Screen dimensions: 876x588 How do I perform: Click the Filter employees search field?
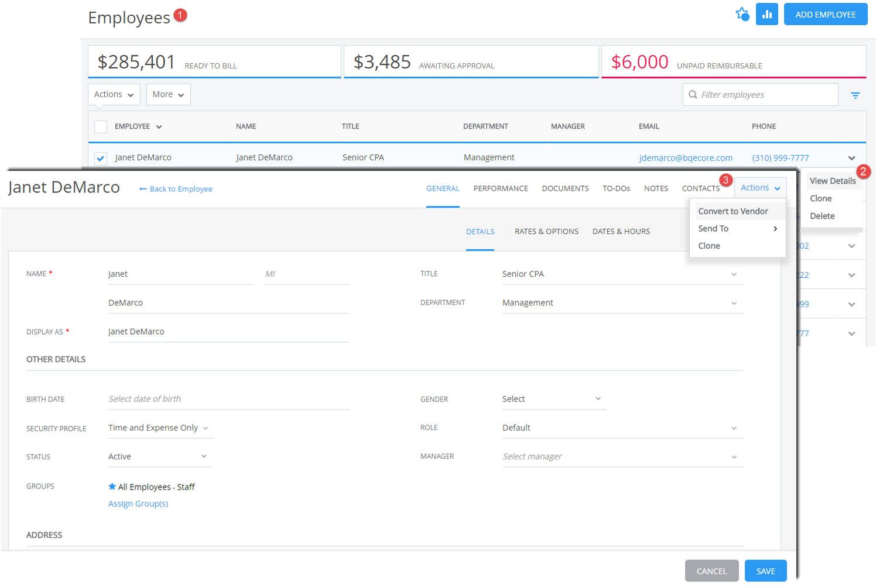pyautogui.click(x=760, y=95)
